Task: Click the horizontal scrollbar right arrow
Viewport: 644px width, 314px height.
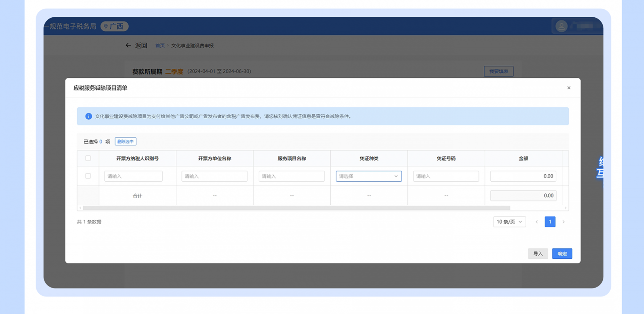Action: coord(566,208)
